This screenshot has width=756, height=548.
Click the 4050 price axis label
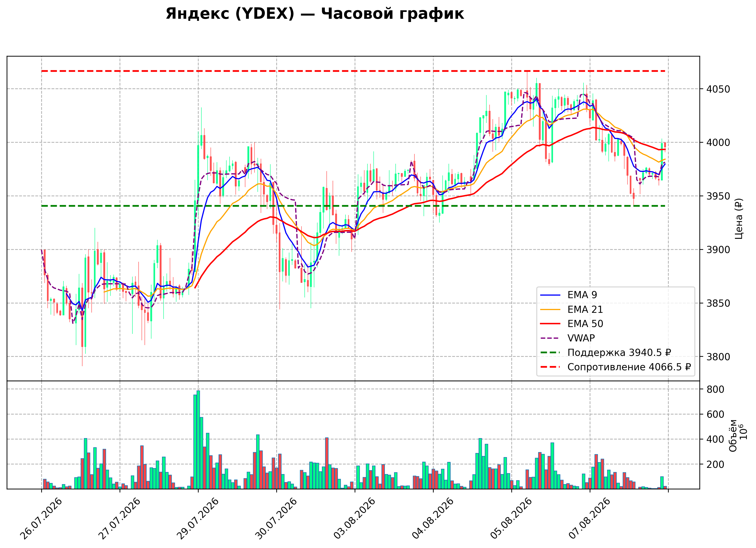click(x=718, y=89)
